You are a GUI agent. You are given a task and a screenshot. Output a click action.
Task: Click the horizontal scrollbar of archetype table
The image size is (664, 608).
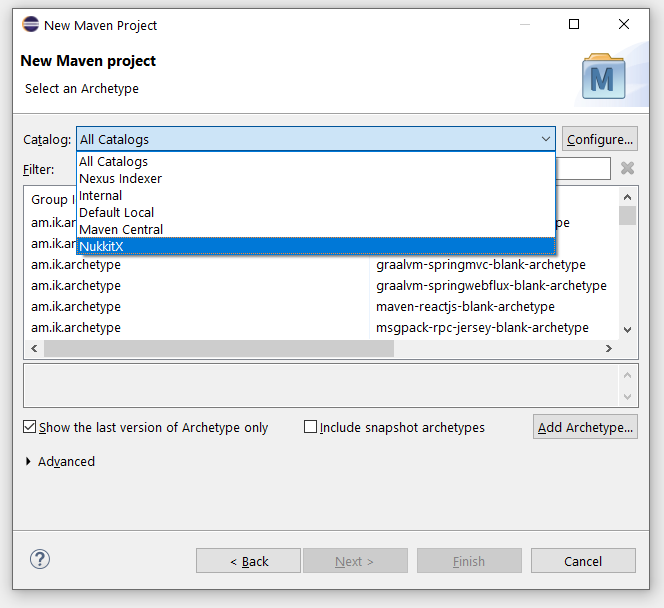(200, 348)
